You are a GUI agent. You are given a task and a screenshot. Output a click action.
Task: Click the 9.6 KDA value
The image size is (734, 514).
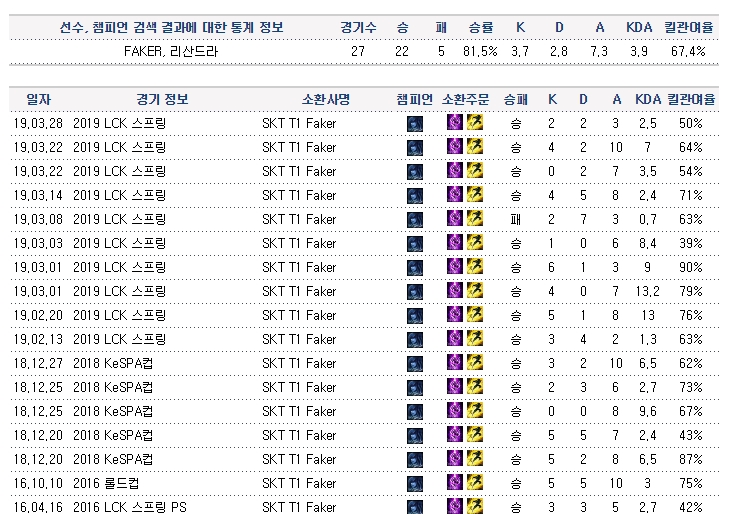point(648,411)
